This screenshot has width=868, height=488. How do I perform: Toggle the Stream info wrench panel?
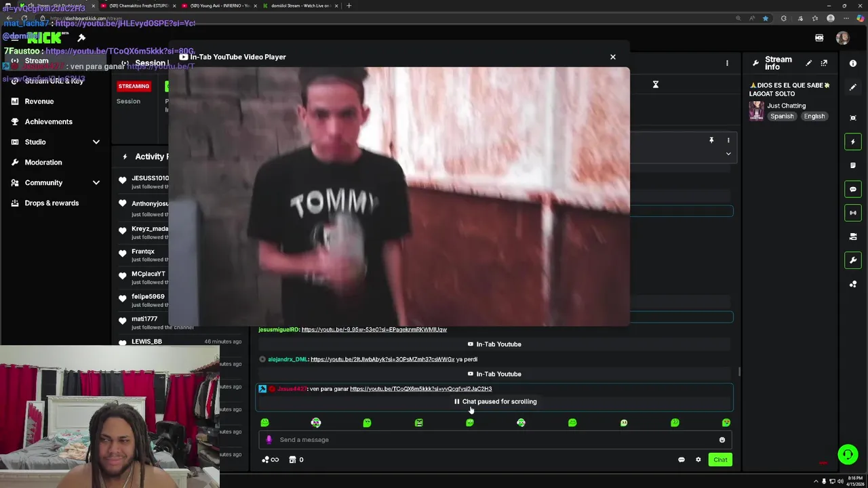tap(853, 260)
